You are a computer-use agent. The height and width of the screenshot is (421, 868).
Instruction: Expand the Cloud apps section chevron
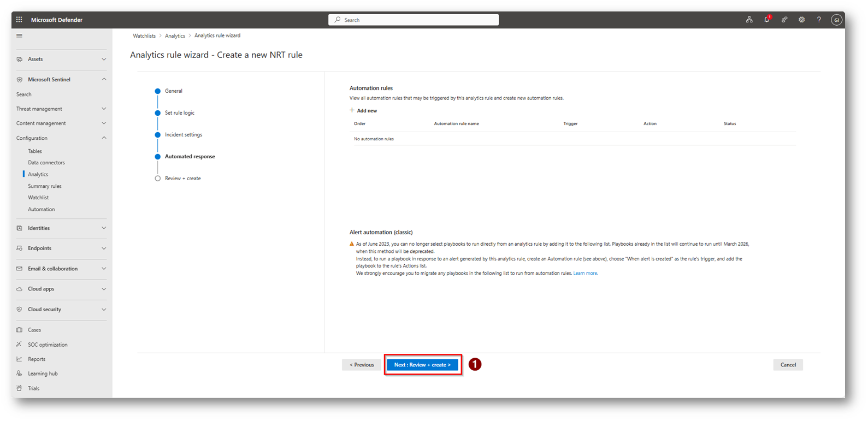pos(104,289)
